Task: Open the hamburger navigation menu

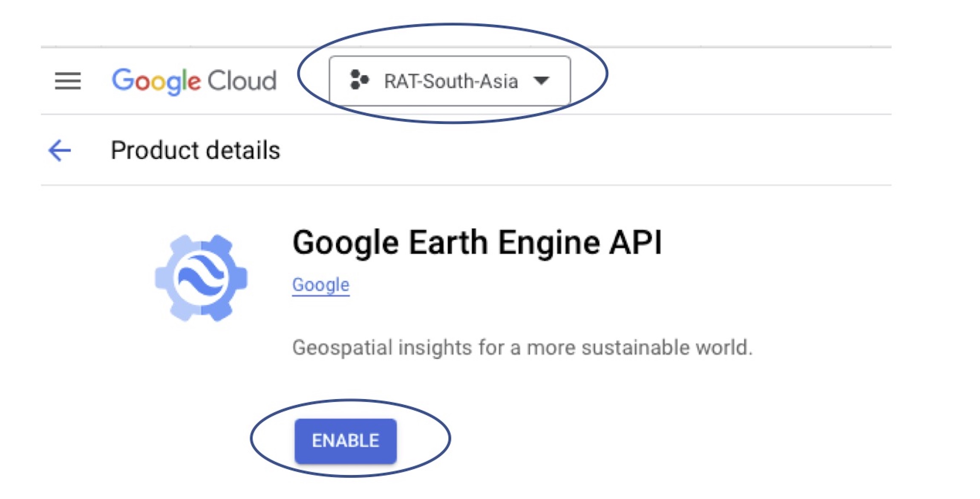Action: coord(68,81)
